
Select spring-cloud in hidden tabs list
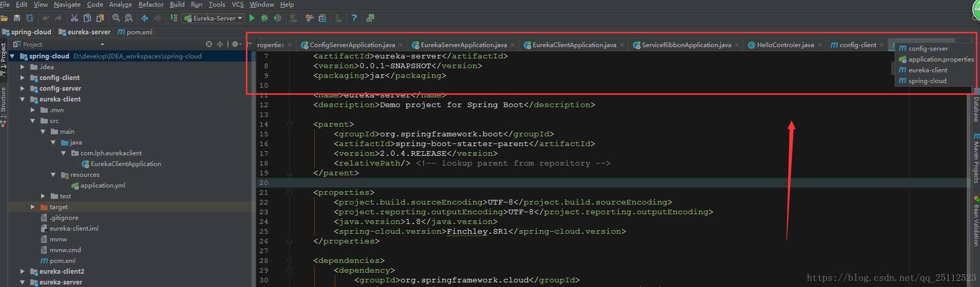[x=934, y=80]
